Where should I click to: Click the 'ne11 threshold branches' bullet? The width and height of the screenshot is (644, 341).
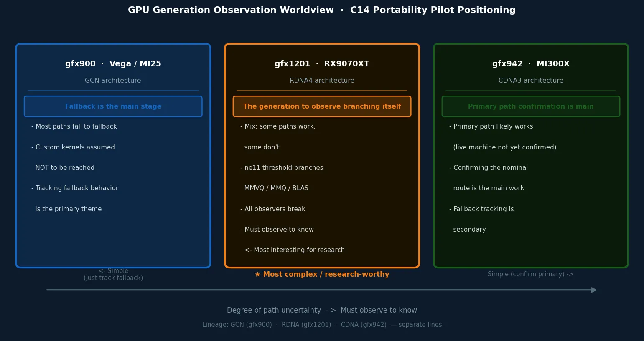282,168
